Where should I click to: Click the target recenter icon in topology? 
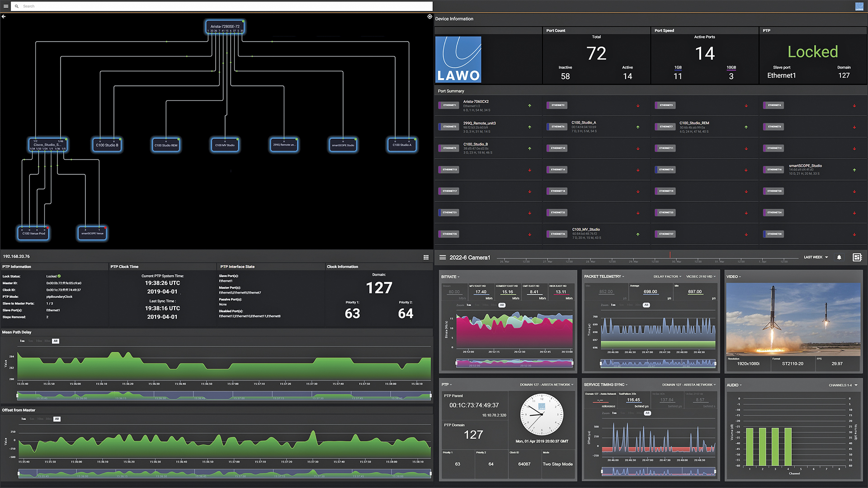tap(429, 17)
